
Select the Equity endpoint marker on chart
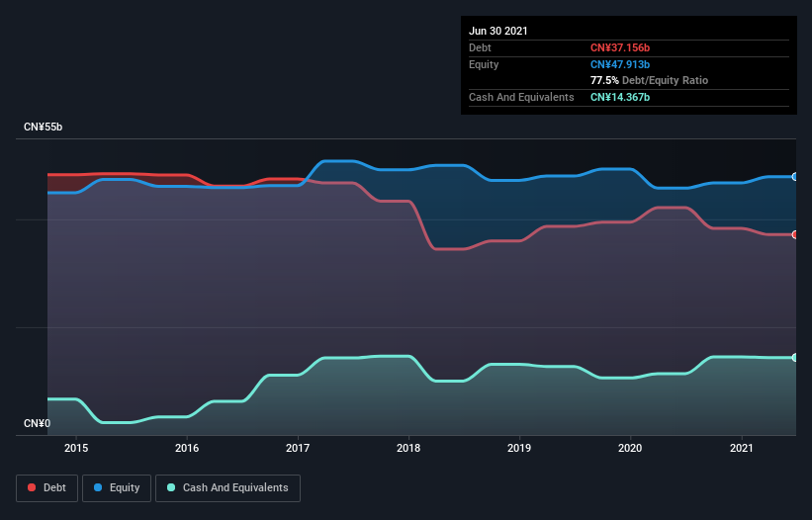pyautogui.click(x=795, y=177)
